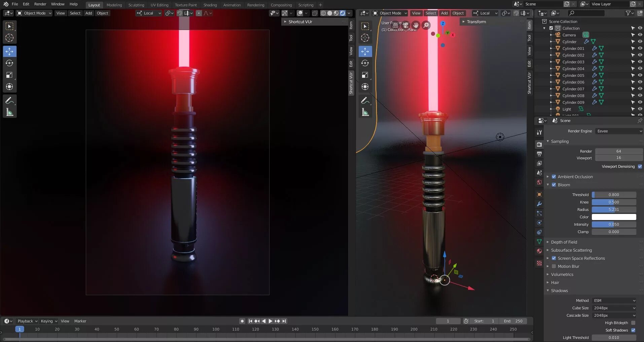Pick the Select Box tool in right viewport
The height and width of the screenshot is (342, 644).
click(365, 26)
